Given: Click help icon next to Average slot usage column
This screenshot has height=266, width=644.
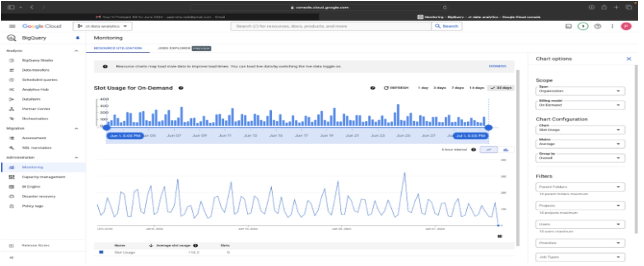Looking at the screenshot, I should tap(195, 246).
